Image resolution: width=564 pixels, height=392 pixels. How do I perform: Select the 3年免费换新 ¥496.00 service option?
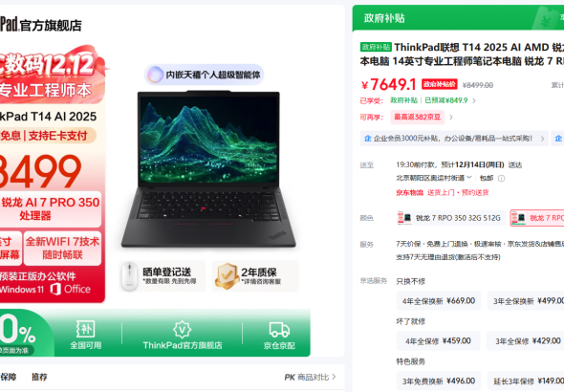[439, 381]
